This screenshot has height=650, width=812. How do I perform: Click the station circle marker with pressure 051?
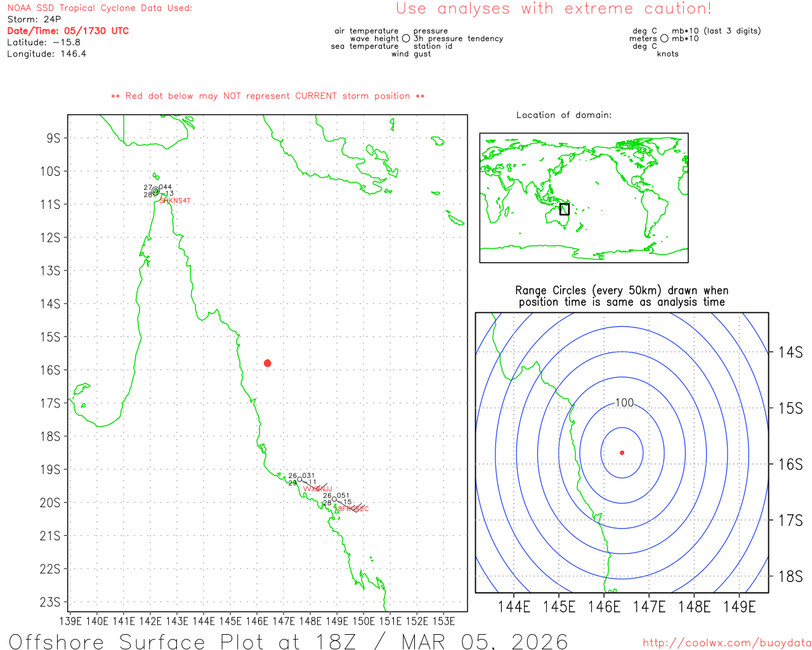[334, 499]
